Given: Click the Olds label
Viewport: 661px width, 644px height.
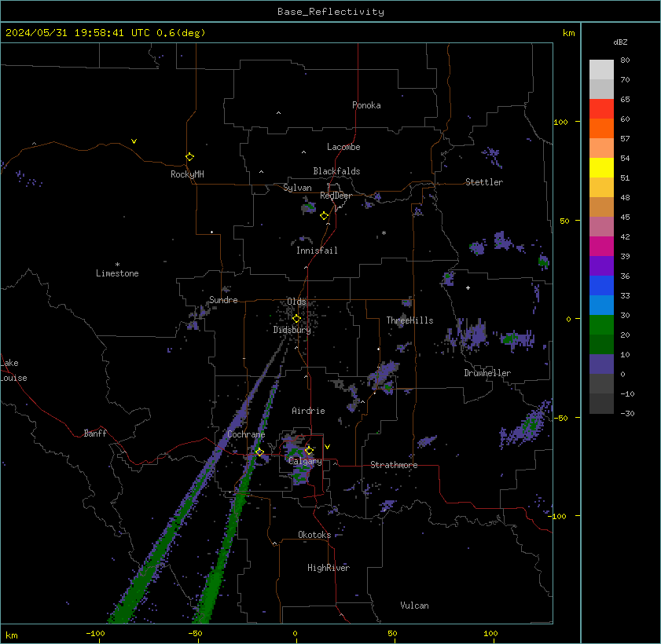Looking at the screenshot, I should [296, 302].
